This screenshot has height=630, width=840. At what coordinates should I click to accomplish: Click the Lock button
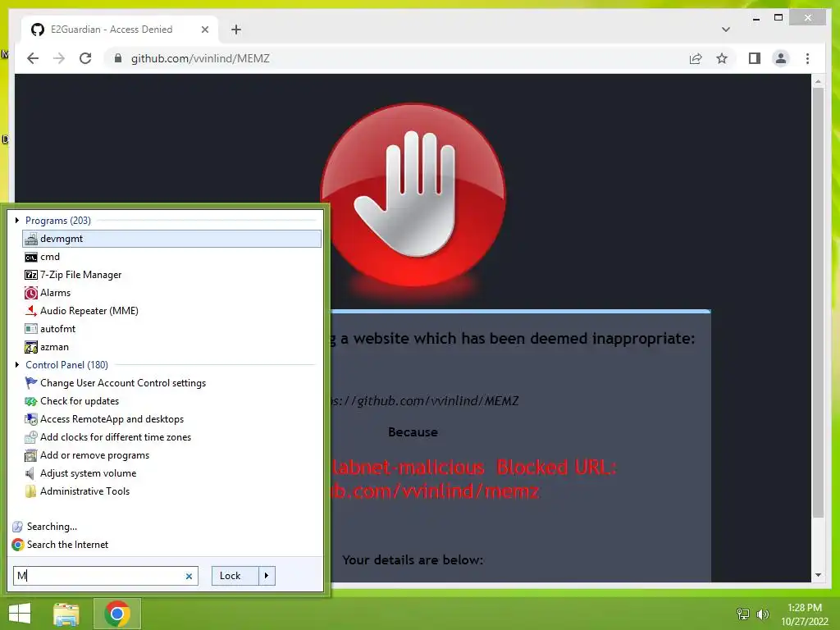(235, 576)
